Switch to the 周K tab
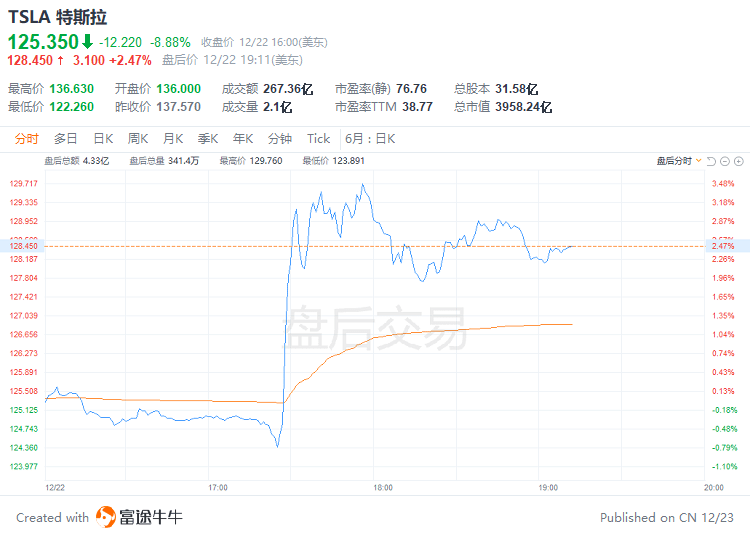 [138, 139]
